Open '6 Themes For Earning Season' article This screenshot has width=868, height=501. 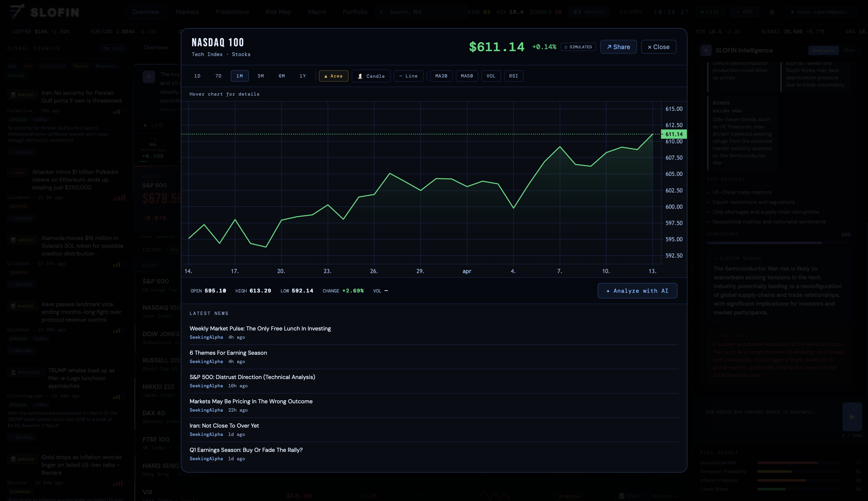[228, 353]
